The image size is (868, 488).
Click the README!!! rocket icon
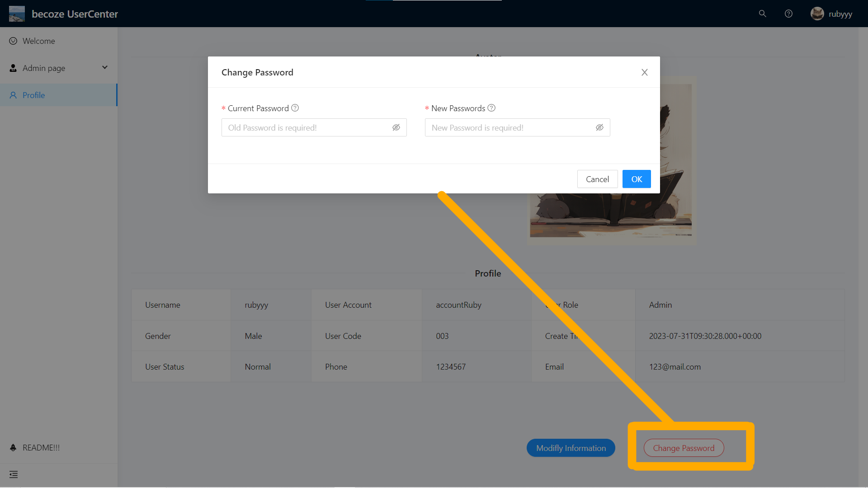click(13, 447)
